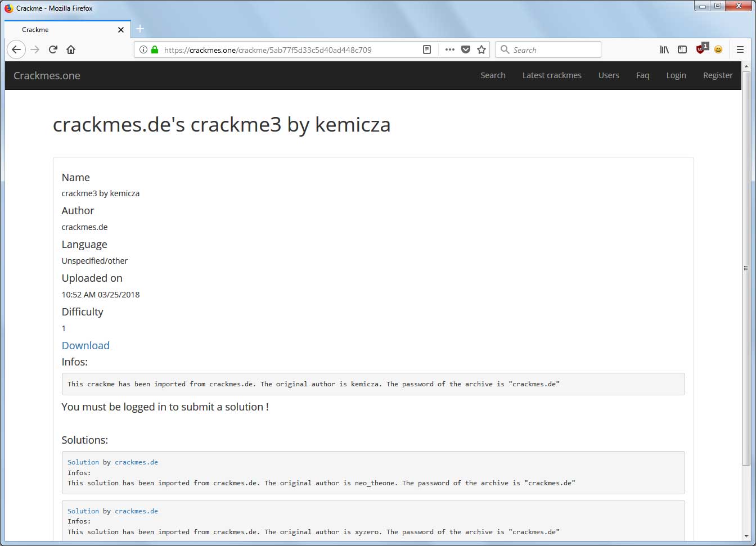Open the Firefox hamburger menu
This screenshot has width=756, height=546.
tap(740, 49)
